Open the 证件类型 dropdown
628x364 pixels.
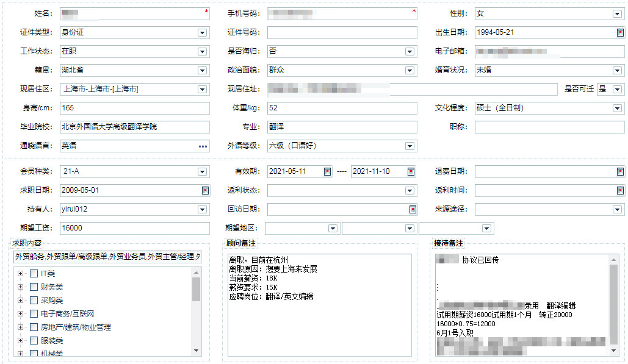(202, 33)
